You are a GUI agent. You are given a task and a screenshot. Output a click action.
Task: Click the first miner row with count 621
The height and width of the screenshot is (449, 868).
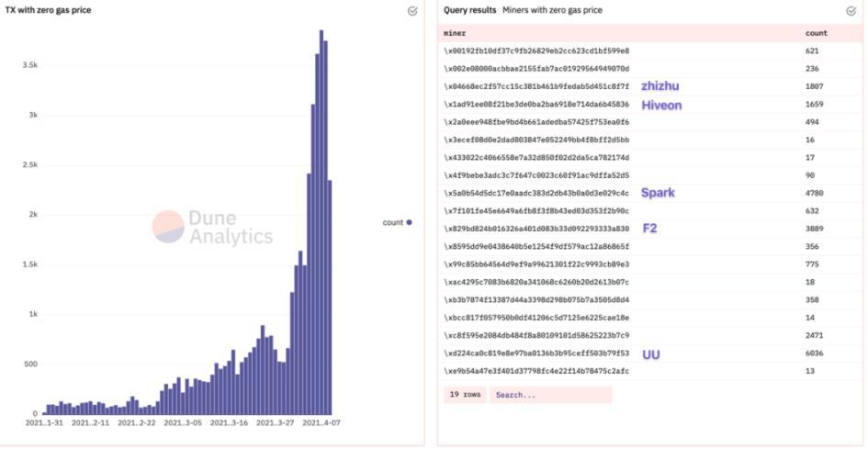[x=536, y=51]
